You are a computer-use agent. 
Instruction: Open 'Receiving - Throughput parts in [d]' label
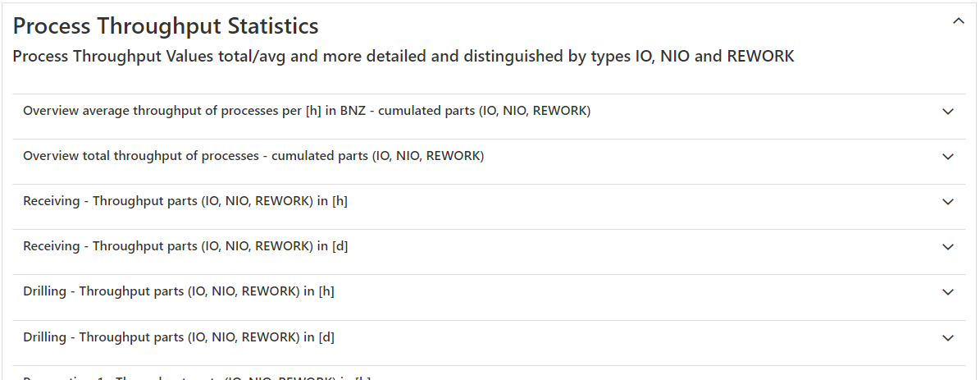coord(185,246)
